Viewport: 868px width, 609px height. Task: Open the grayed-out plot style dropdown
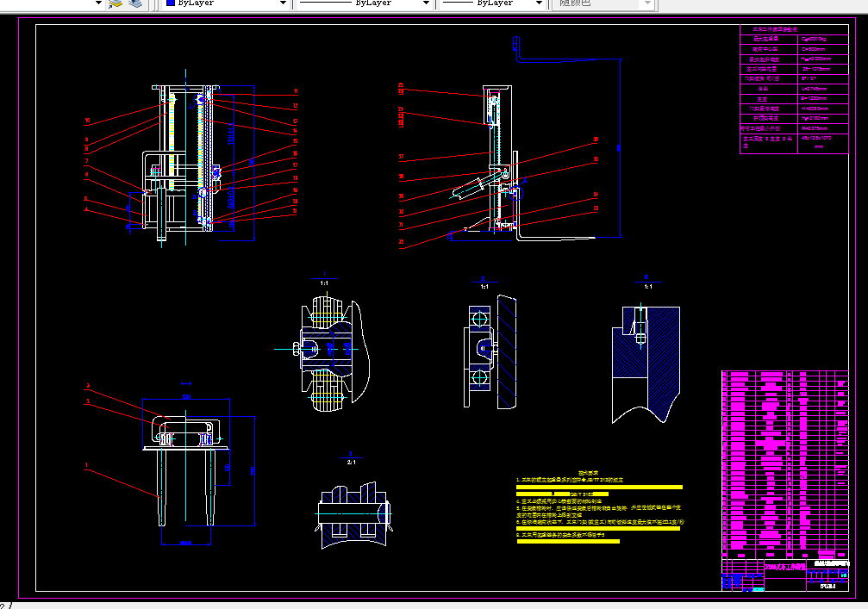click(647, 3)
